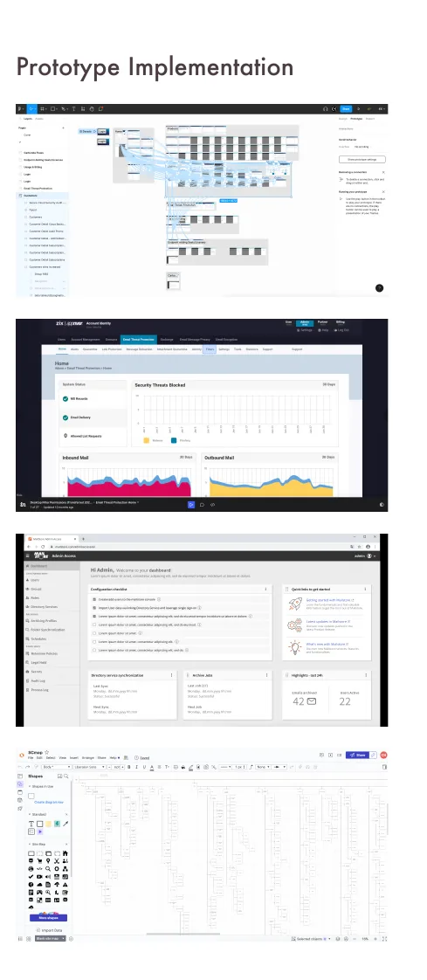Click the More shapes button
427x980 pixels.
coord(48,917)
